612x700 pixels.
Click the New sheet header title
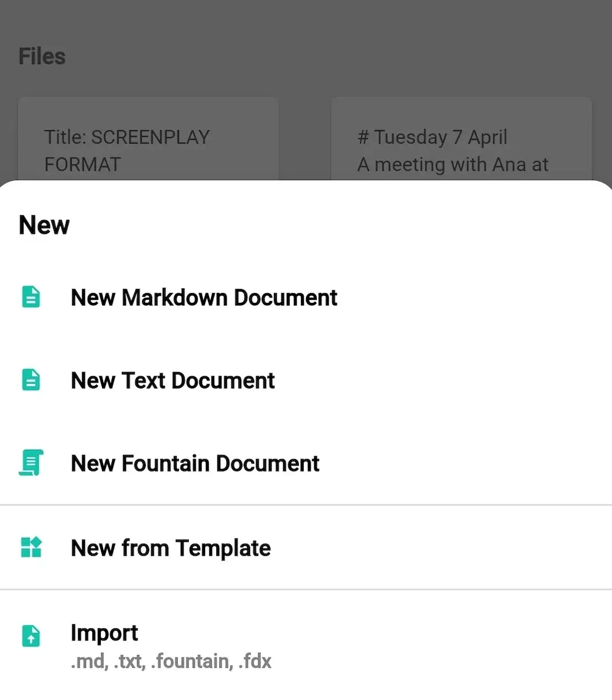click(x=44, y=225)
